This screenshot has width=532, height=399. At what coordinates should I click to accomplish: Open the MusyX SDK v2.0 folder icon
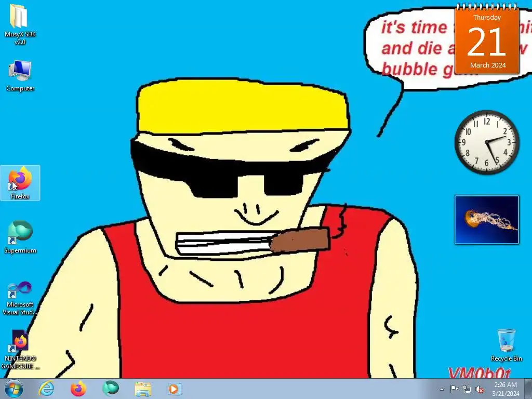pos(20,24)
